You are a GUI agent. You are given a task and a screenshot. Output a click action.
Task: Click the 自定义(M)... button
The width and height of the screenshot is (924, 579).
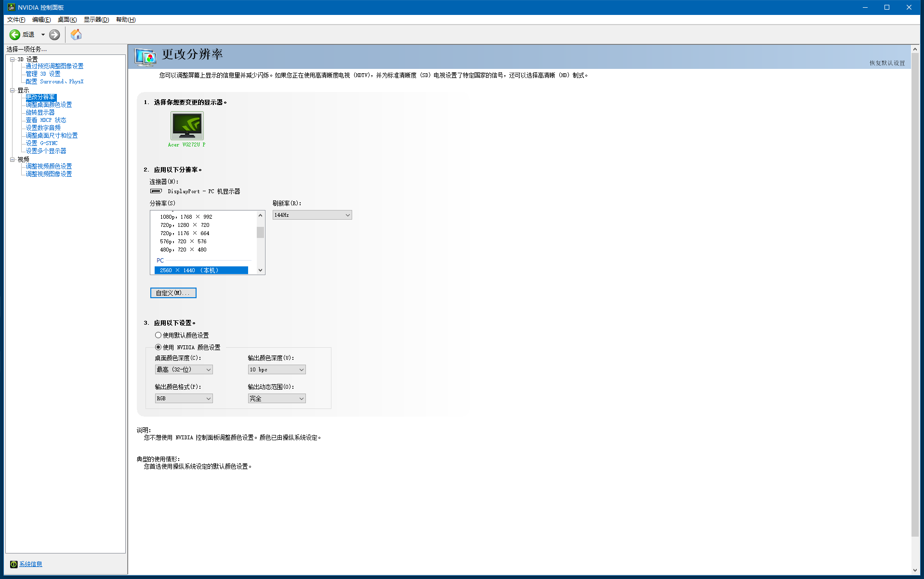point(173,293)
